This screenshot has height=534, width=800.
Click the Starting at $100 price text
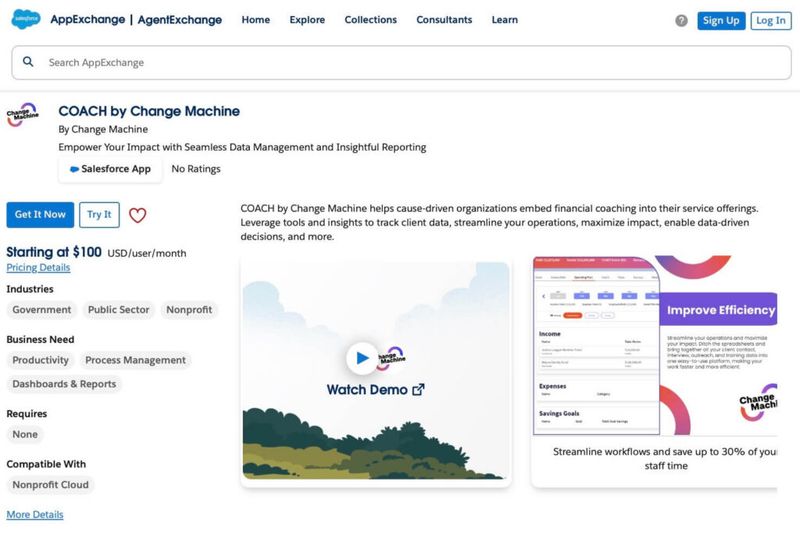click(x=54, y=252)
